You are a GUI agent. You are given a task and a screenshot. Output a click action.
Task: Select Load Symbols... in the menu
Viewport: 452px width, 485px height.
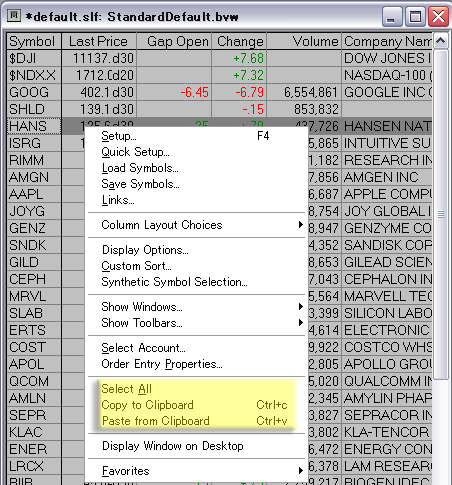click(196, 168)
